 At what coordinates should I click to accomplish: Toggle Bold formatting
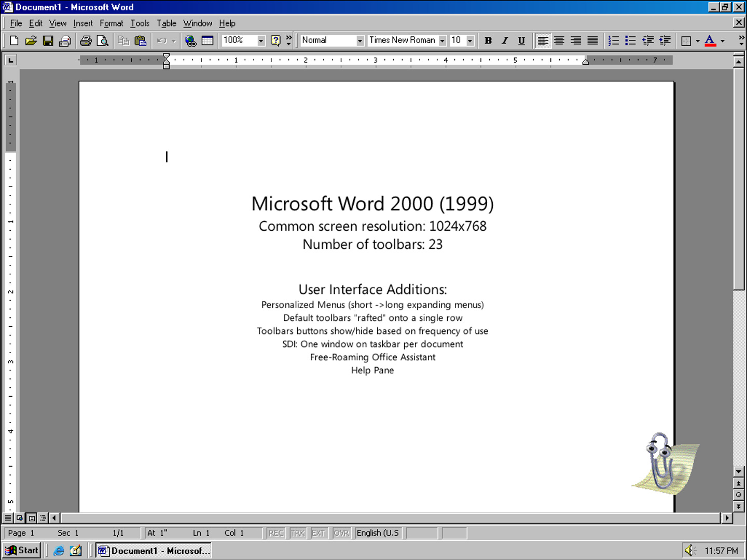click(488, 40)
